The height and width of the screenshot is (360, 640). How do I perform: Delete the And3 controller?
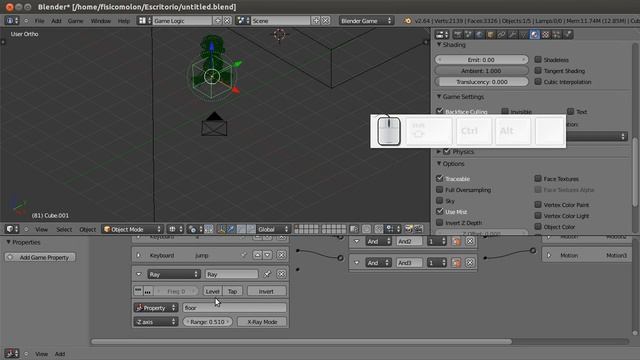click(470, 262)
